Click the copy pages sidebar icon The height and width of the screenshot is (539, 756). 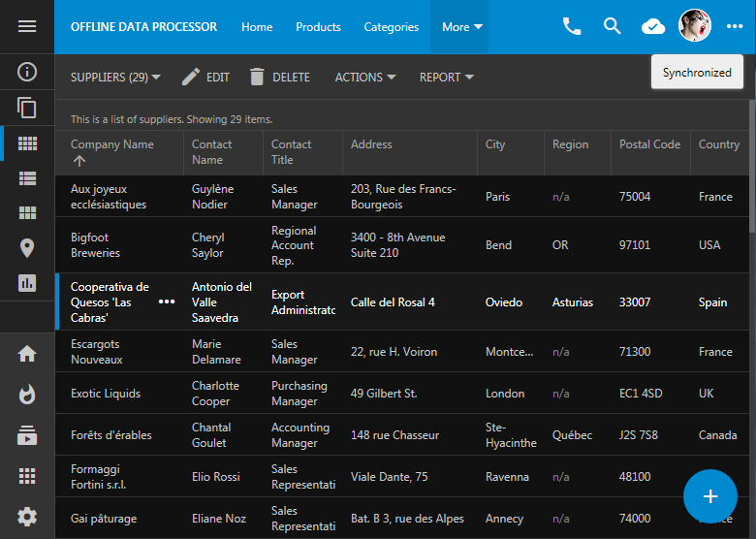[x=27, y=108]
